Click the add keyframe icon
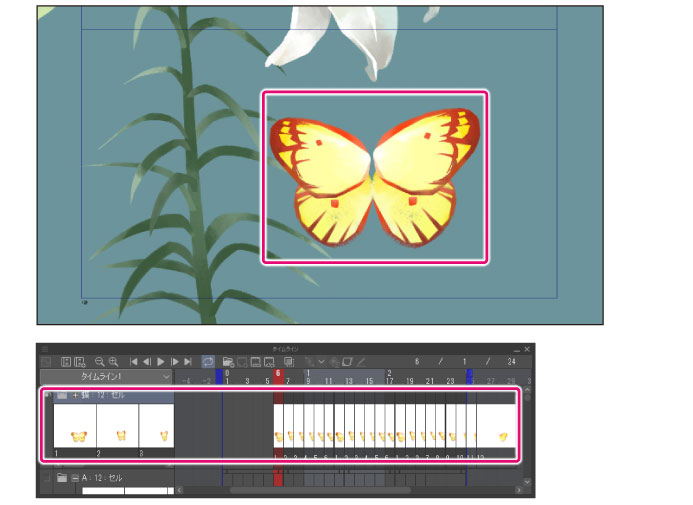This screenshot has height=505, width=693. click(x=310, y=362)
